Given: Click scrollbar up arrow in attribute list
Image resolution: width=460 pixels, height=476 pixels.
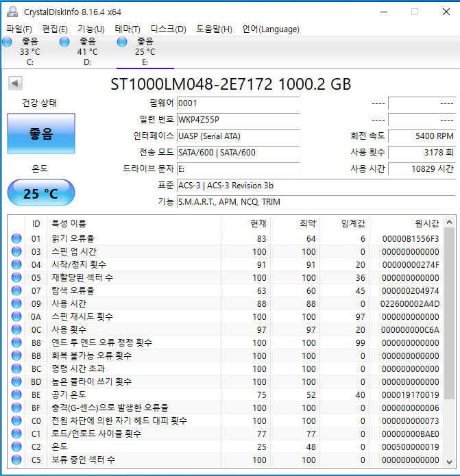Looking at the screenshot, I should tap(449, 223).
